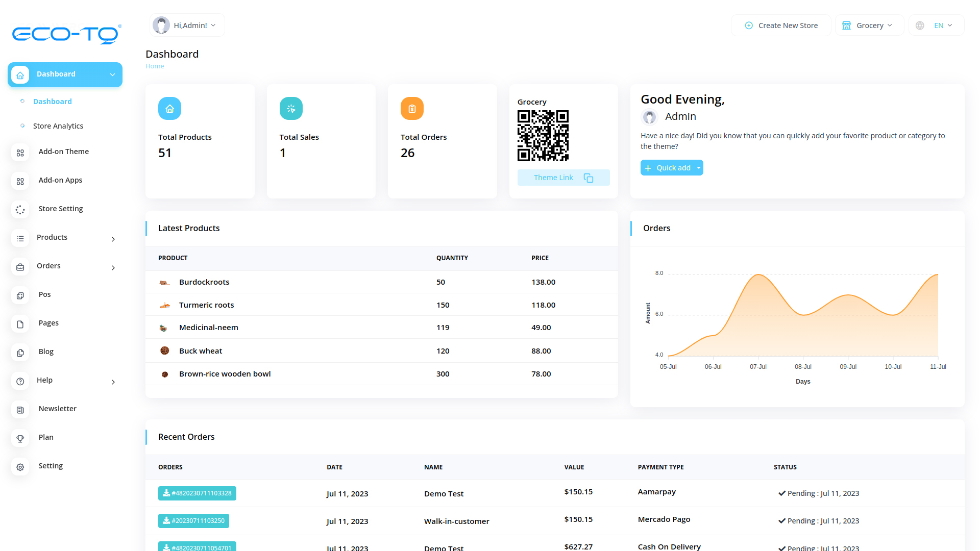Open the Quick add dropdown arrow
The width and height of the screenshot is (980, 551).
pos(699,168)
